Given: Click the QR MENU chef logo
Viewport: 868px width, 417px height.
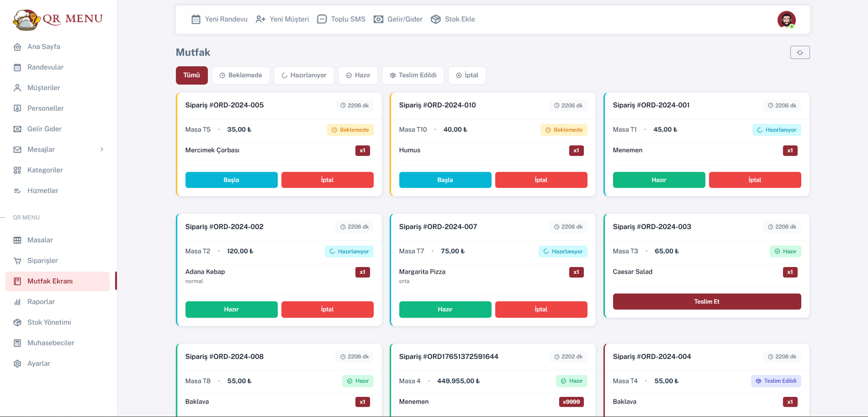Looking at the screenshot, I should click(x=26, y=20).
